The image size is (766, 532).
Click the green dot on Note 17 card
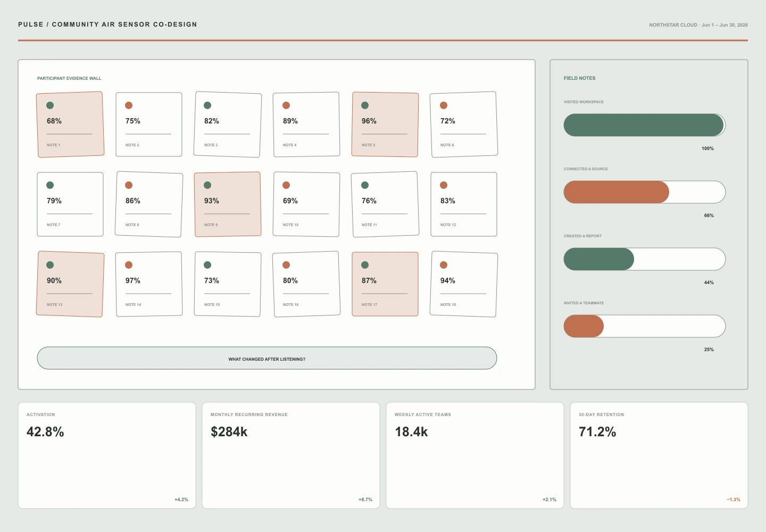(x=365, y=265)
